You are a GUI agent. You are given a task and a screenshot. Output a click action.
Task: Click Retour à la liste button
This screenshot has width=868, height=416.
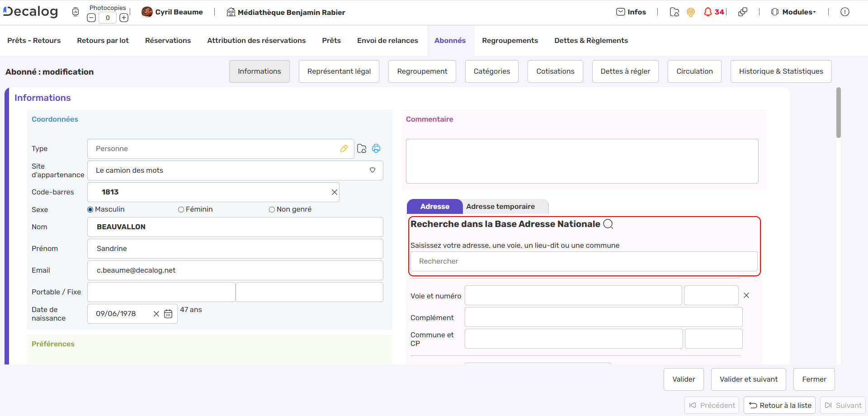(780, 406)
